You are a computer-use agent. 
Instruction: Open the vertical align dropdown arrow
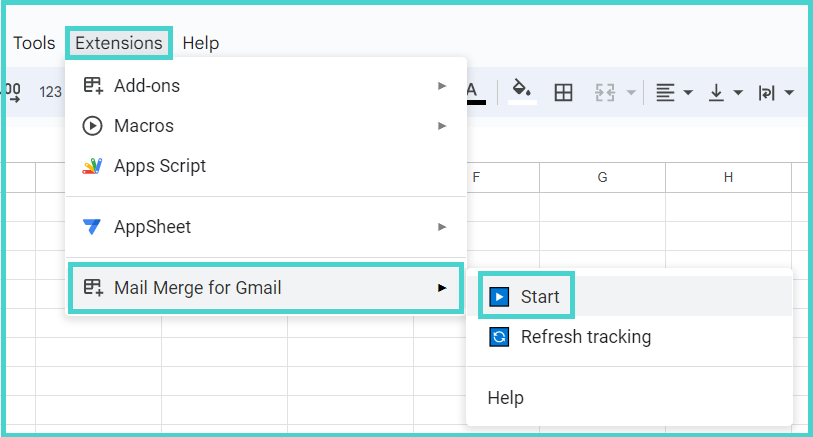click(x=738, y=93)
